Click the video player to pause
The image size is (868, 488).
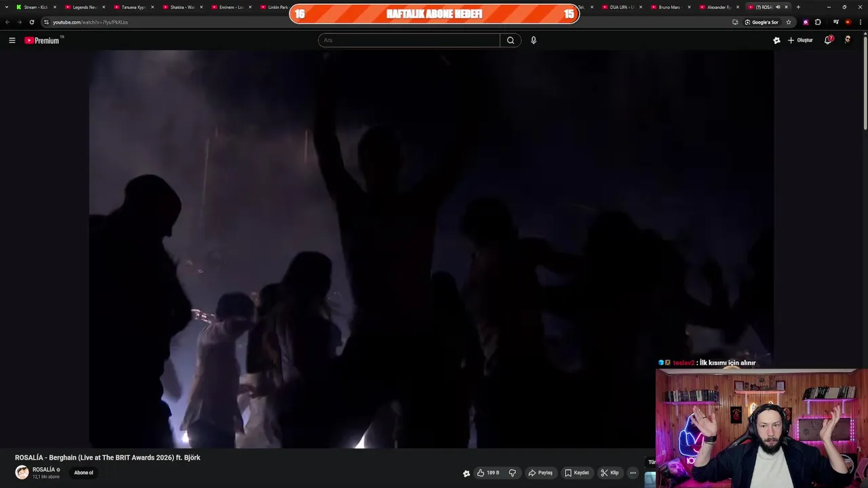pyautogui.click(x=431, y=249)
